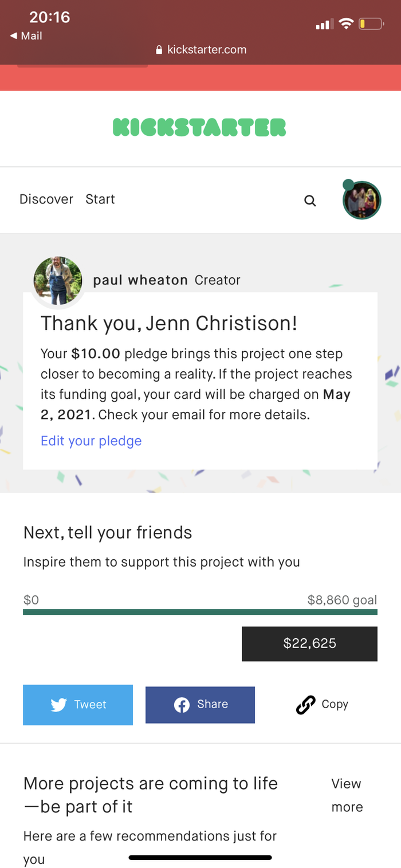Tap the battery status icon
This screenshot has width=401, height=868.
(371, 24)
